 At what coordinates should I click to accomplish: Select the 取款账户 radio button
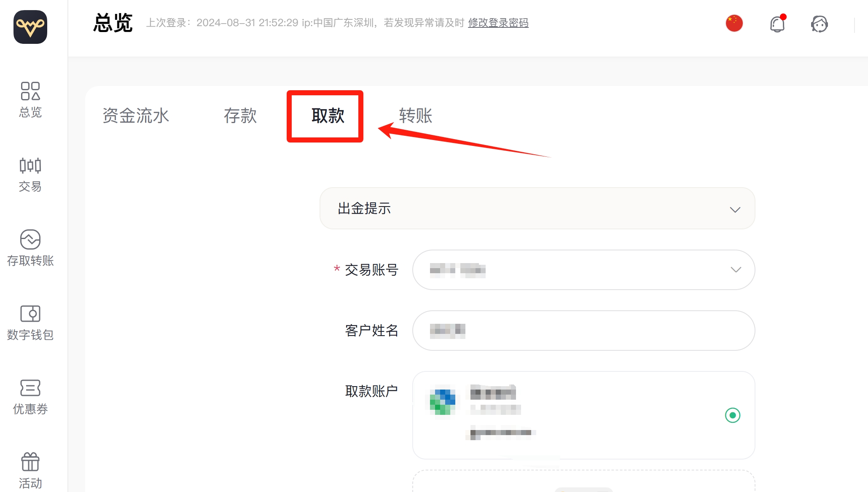(x=733, y=415)
